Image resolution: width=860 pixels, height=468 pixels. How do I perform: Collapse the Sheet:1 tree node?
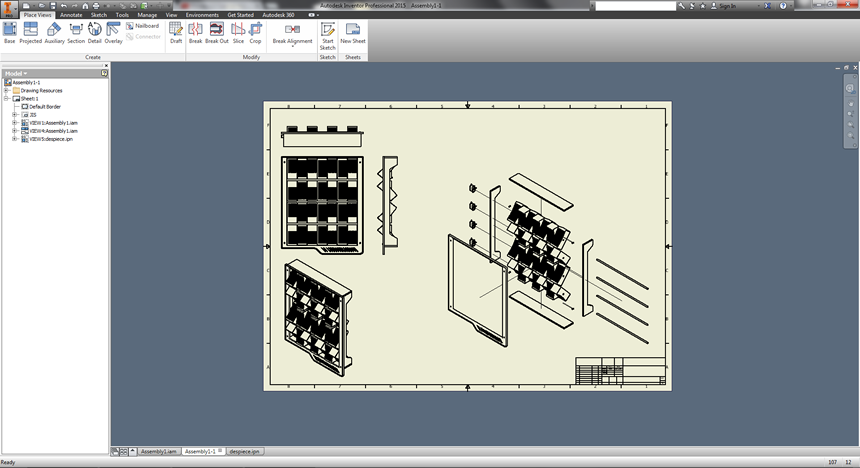(x=7, y=99)
